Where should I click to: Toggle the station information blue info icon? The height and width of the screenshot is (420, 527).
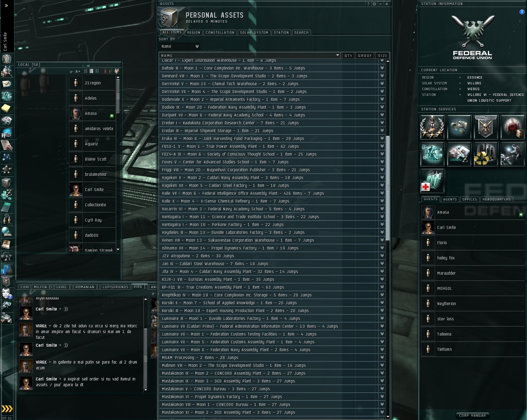(x=522, y=12)
